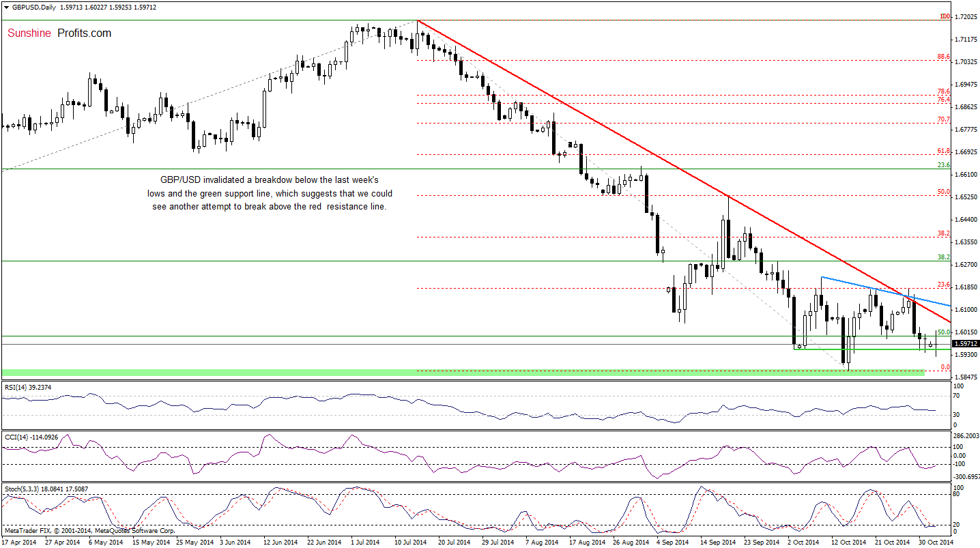Open the triangle menu beside GBPUSD,Daily

6,7
